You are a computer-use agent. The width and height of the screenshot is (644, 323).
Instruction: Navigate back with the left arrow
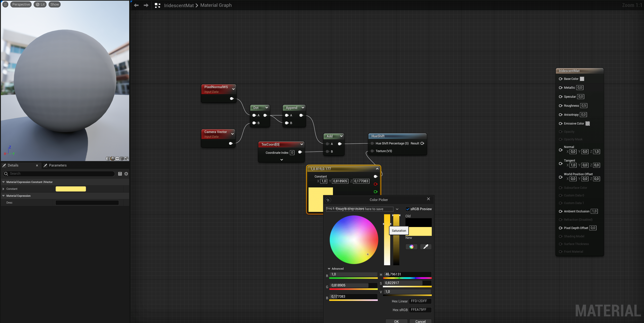(x=136, y=5)
